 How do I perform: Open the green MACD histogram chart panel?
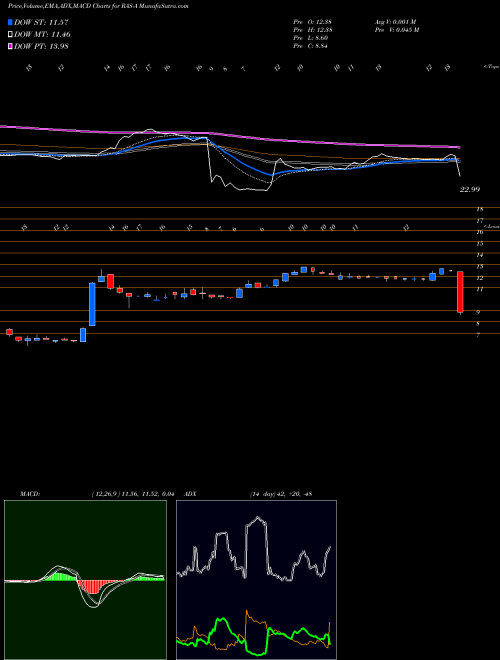[x=85, y=580]
